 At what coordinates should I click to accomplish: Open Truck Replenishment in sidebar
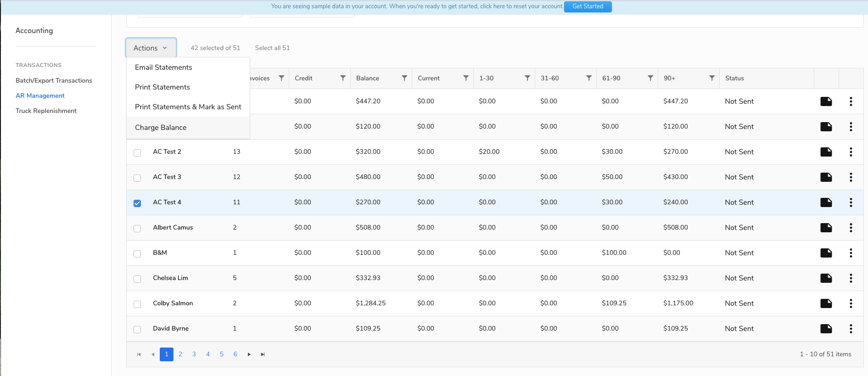click(46, 111)
